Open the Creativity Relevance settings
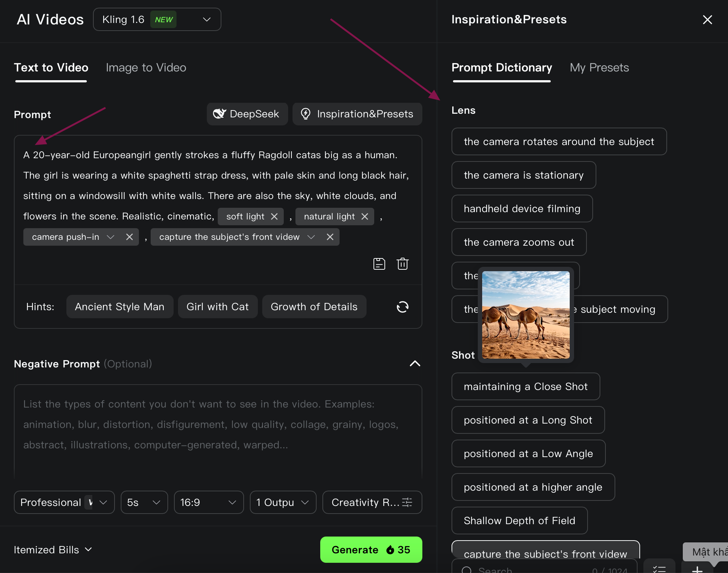Image resolution: width=728 pixels, height=573 pixels. (372, 502)
